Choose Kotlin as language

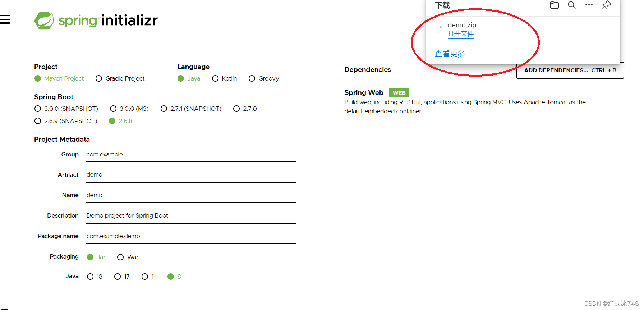[224, 78]
